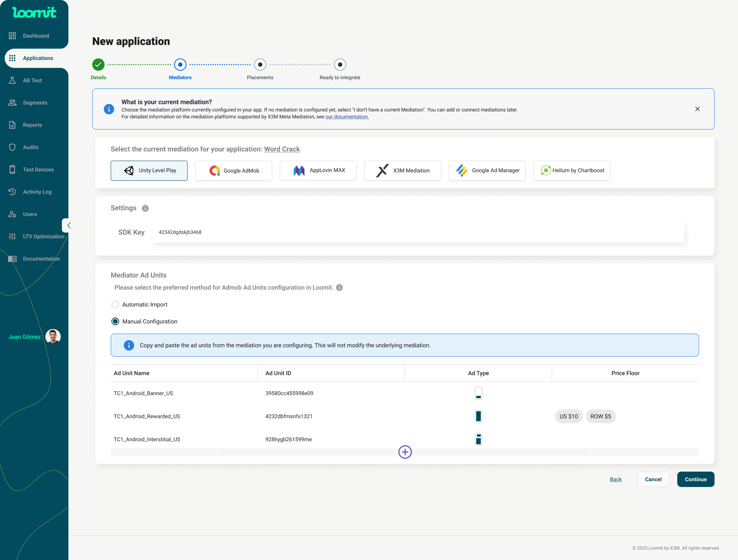738x560 pixels.
Task: Click the Activity Log history icon
Action: click(12, 192)
